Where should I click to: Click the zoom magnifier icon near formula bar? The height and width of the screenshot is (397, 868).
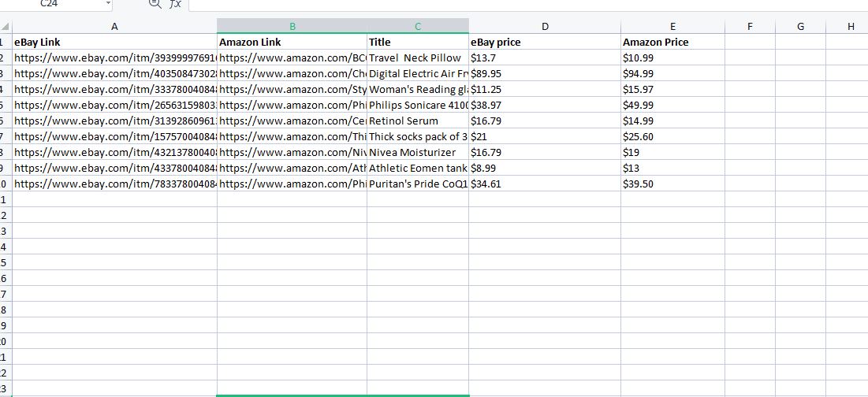155,4
